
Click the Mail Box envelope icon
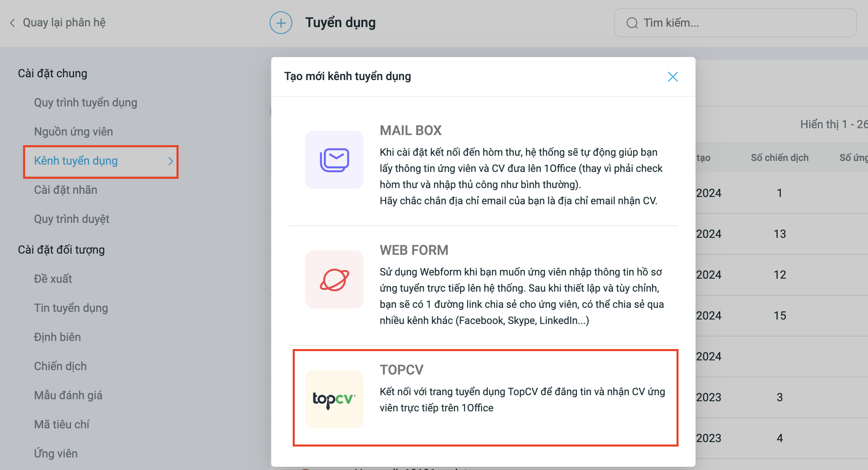pos(334,160)
